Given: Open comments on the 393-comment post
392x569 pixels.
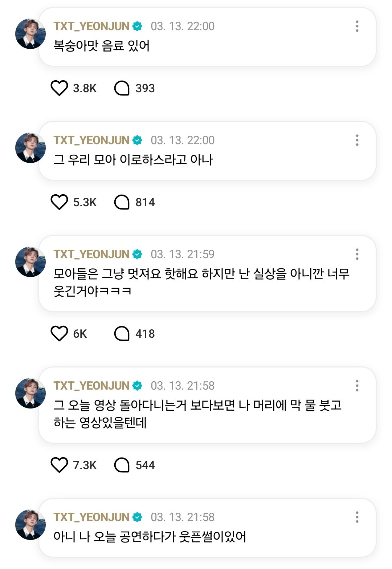Looking at the screenshot, I should coord(122,88).
